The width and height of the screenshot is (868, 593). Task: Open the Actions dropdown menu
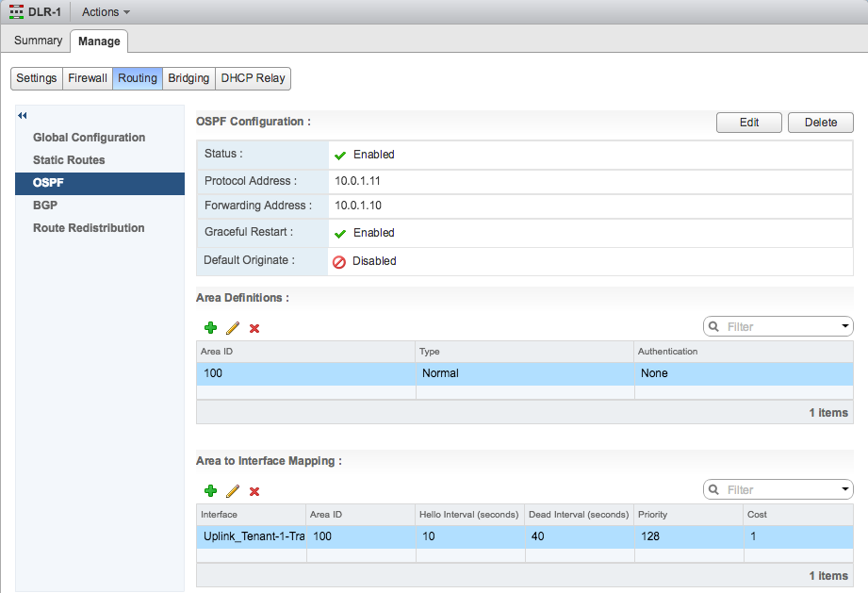[105, 12]
